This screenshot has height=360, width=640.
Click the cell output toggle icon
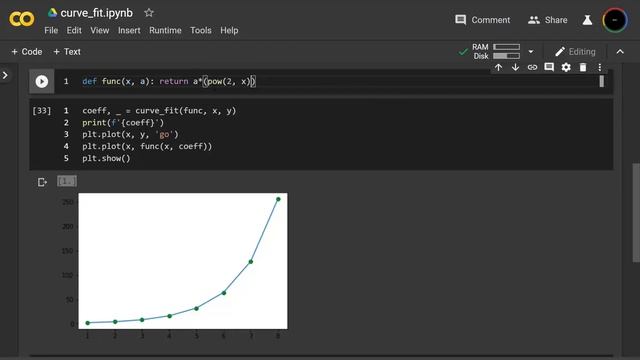[x=42, y=182]
